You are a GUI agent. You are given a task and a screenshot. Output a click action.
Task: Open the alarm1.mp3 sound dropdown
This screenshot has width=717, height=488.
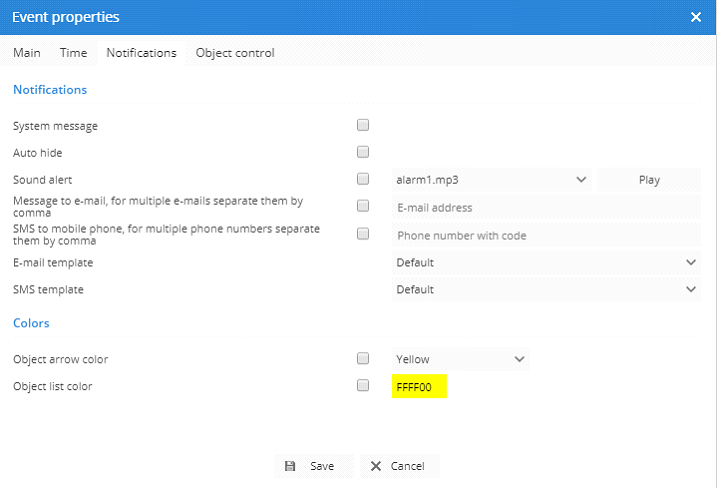coord(491,180)
